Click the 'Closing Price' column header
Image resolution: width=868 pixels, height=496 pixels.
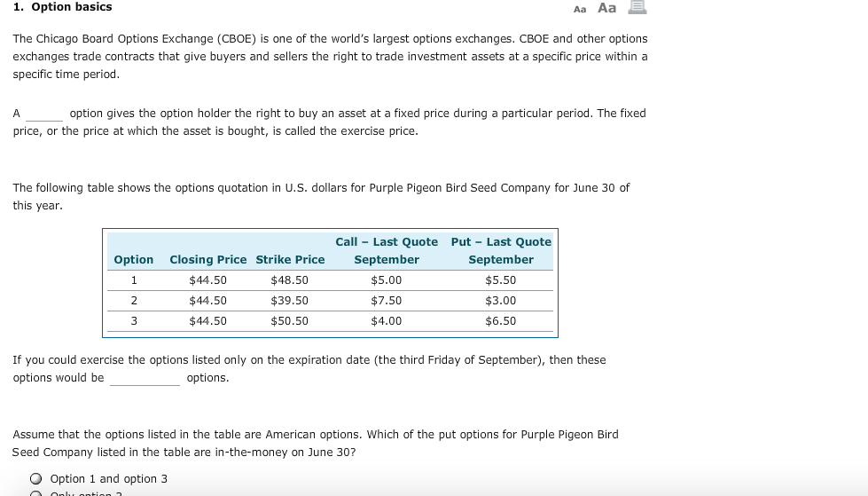click(x=208, y=259)
